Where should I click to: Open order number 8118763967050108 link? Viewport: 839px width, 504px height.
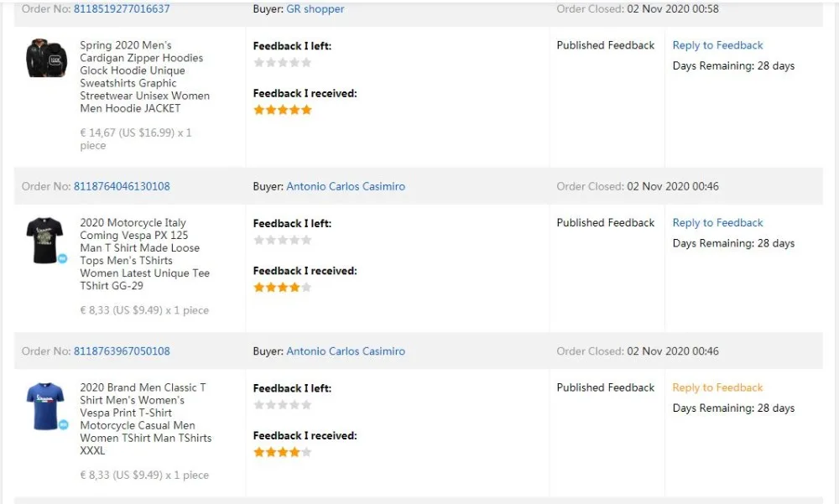pyautogui.click(x=122, y=351)
